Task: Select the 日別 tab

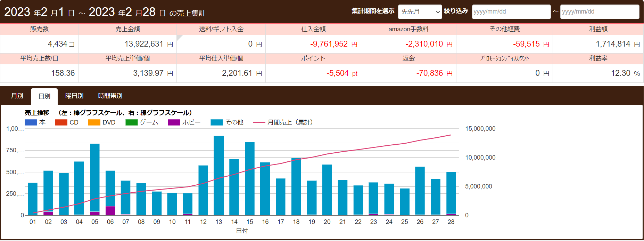Action: click(44, 96)
